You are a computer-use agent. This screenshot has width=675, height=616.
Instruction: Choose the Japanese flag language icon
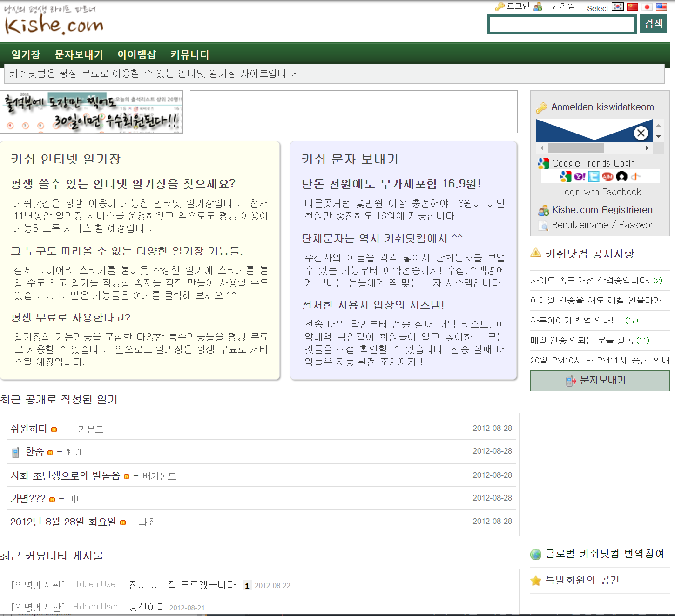click(647, 7)
